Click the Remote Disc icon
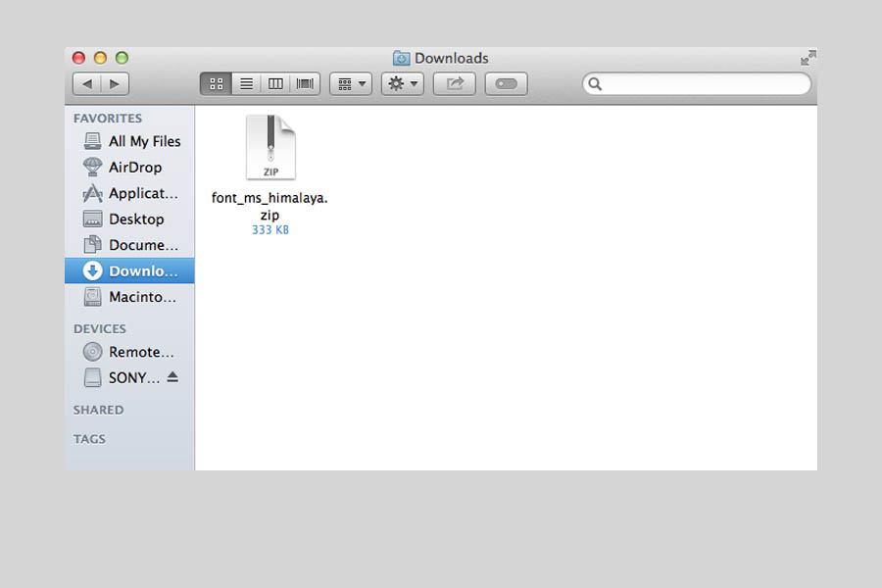The image size is (882, 588). tap(93, 352)
